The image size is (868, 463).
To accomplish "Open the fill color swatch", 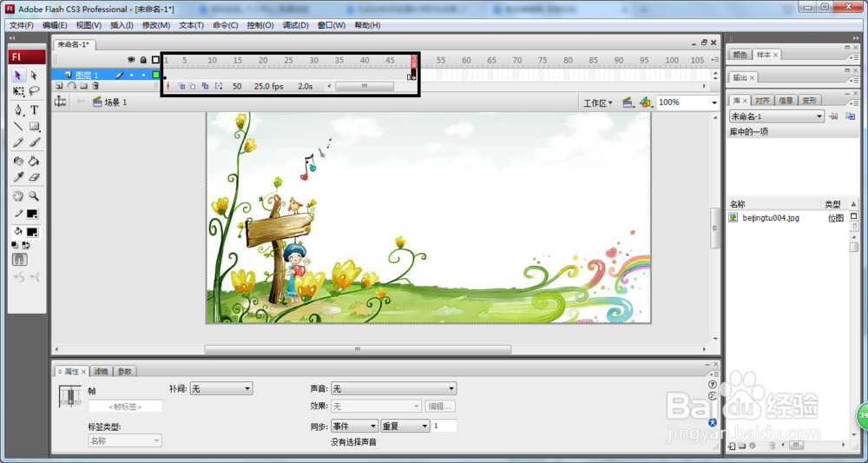I will point(31,231).
